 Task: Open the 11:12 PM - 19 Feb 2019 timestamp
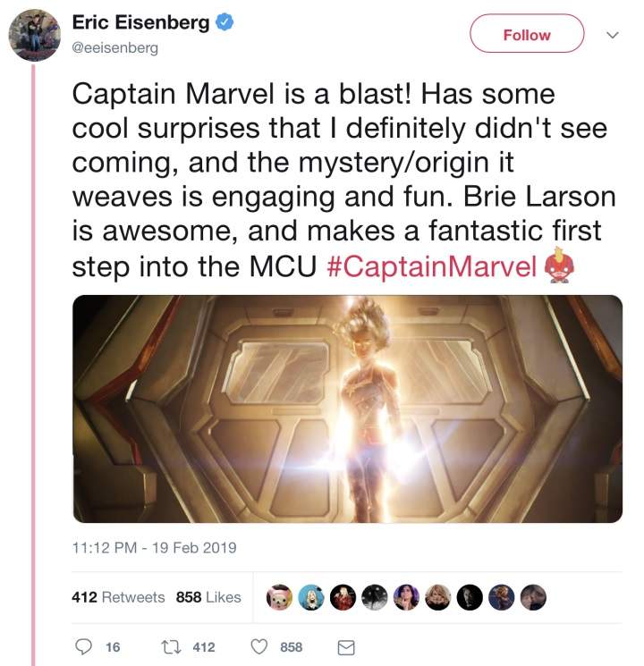(x=155, y=546)
